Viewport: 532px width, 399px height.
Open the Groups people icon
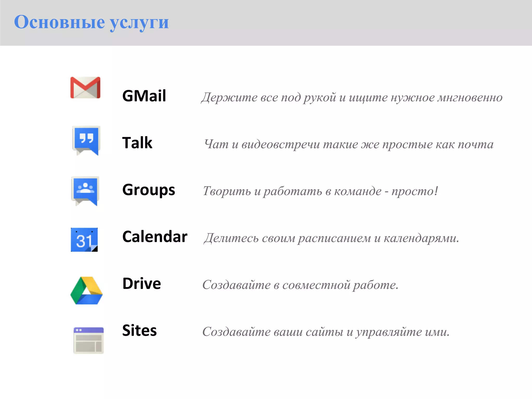click(x=85, y=191)
